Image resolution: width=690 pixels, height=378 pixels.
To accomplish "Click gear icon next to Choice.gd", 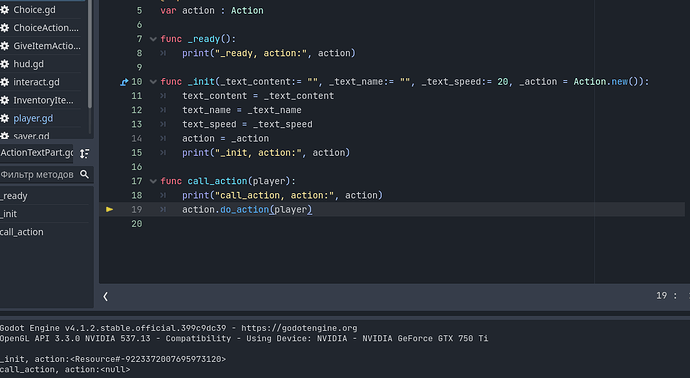I will coord(4,10).
